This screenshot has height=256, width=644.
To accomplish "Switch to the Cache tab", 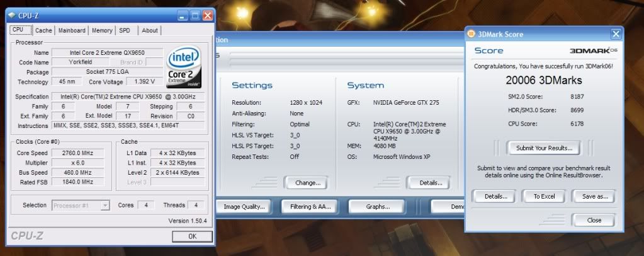I will (43, 30).
